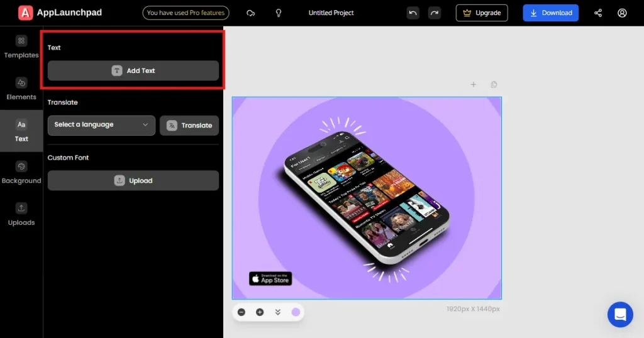Zoom out with the minus icon
The image size is (644, 338).
[x=241, y=312]
